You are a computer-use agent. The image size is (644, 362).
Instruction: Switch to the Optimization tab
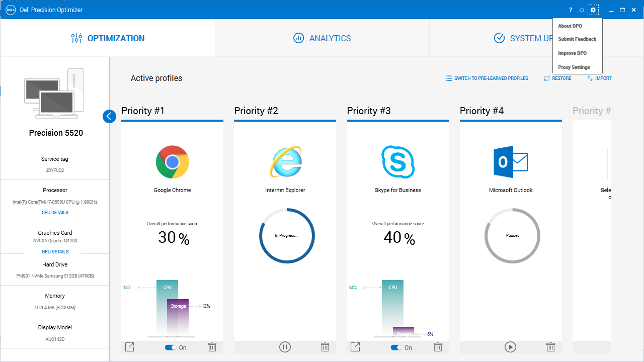click(x=108, y=38)
